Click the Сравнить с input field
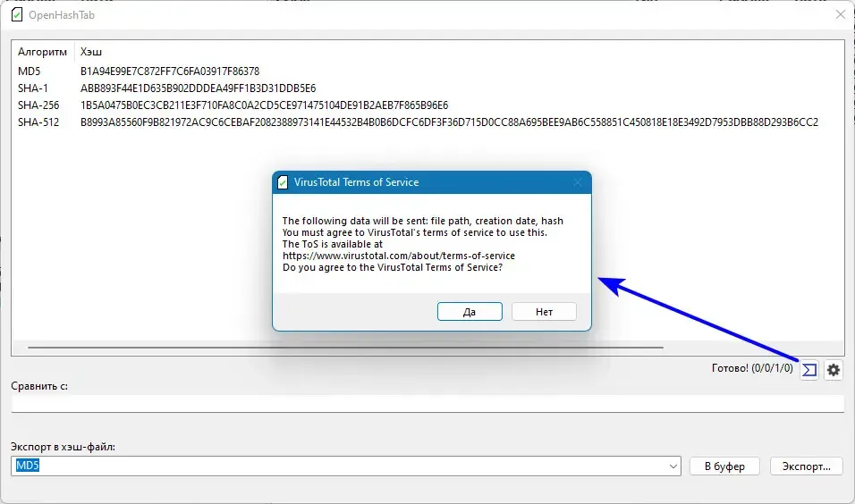855x504 pixels. (427, 404)
